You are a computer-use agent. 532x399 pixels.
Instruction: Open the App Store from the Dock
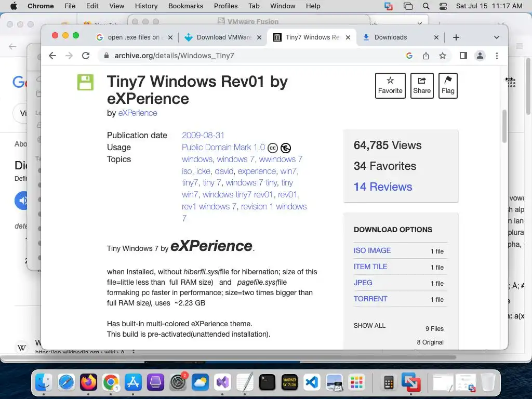134,382
